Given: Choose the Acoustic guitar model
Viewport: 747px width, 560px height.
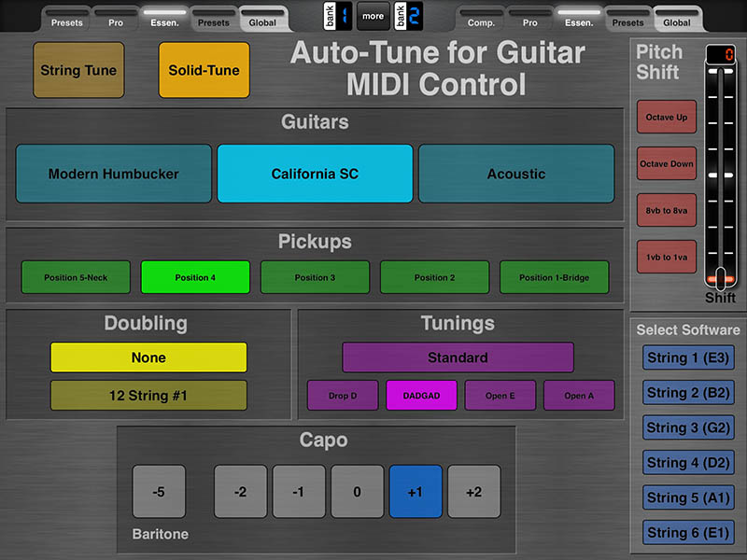Looking at the screenshot, I should [x=516, y=174].
